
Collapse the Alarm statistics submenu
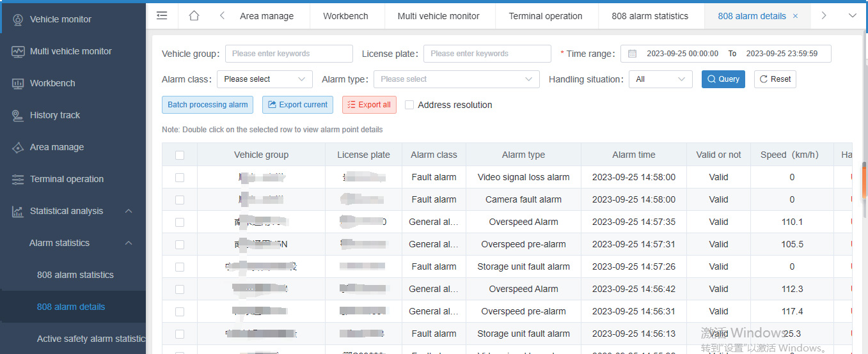pos(129,243)
